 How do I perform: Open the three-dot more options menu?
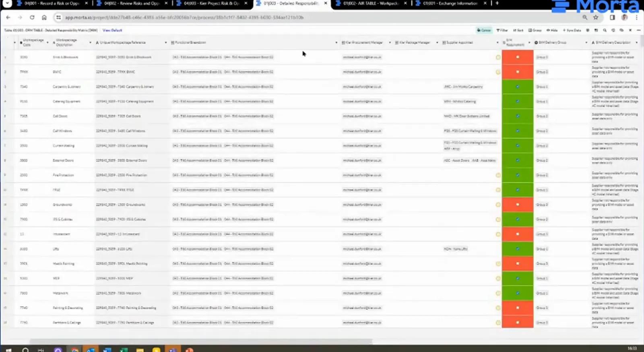point(639,30)
